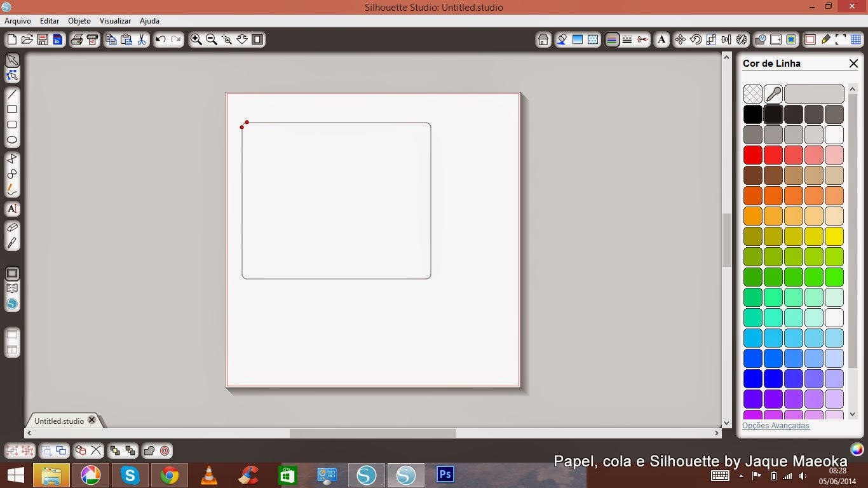Show the grid settings icon
Screen dimensions: 868x488
[x=856, y=39]
